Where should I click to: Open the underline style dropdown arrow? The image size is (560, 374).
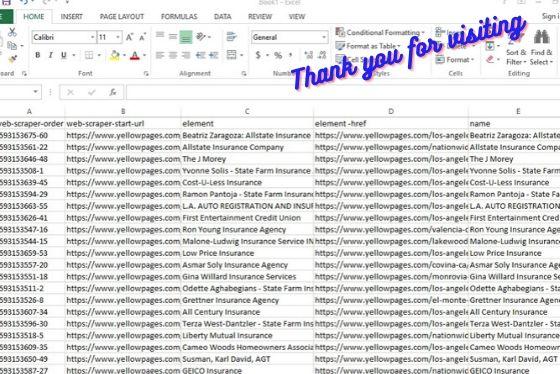(x=74, y=55)
